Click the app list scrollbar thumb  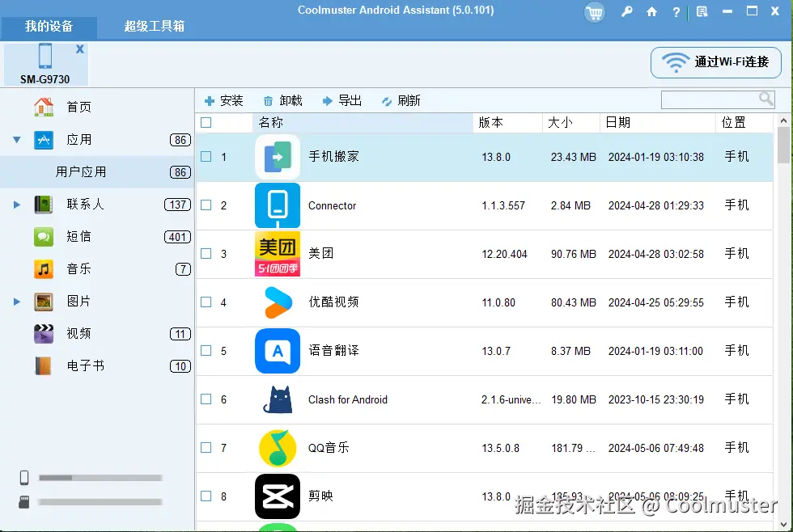[783, 145]
